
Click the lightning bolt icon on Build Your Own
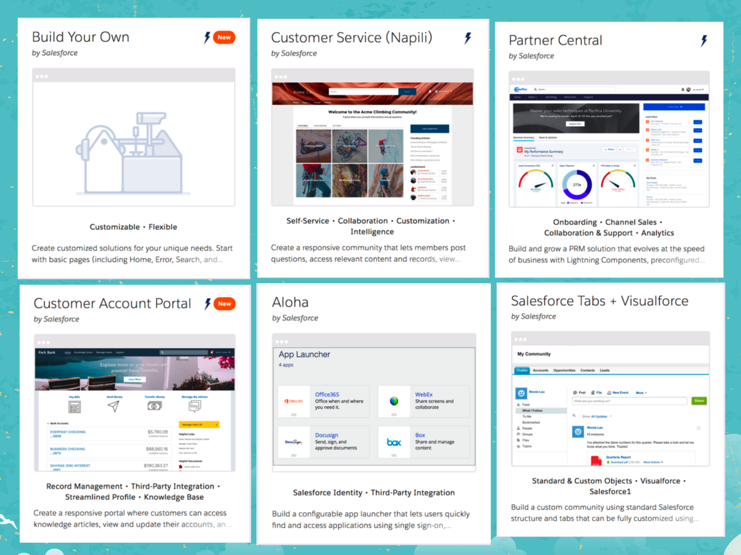pos(207,37)
